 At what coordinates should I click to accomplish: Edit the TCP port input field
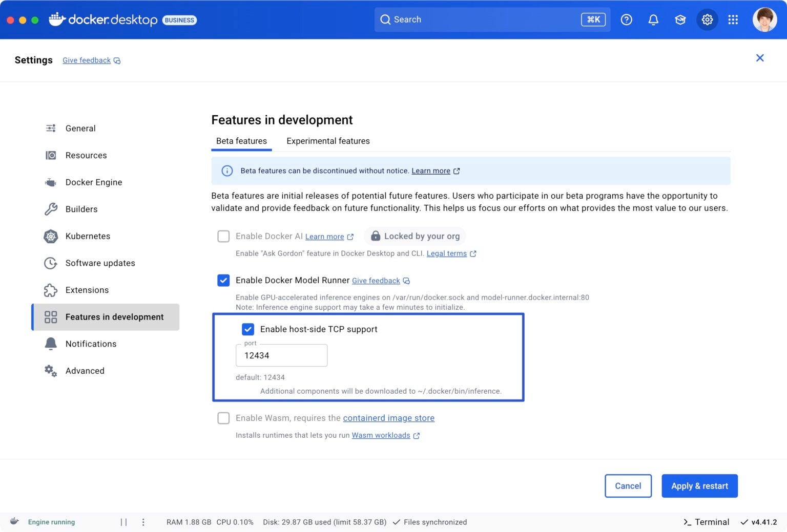click(x=281, y=355)
